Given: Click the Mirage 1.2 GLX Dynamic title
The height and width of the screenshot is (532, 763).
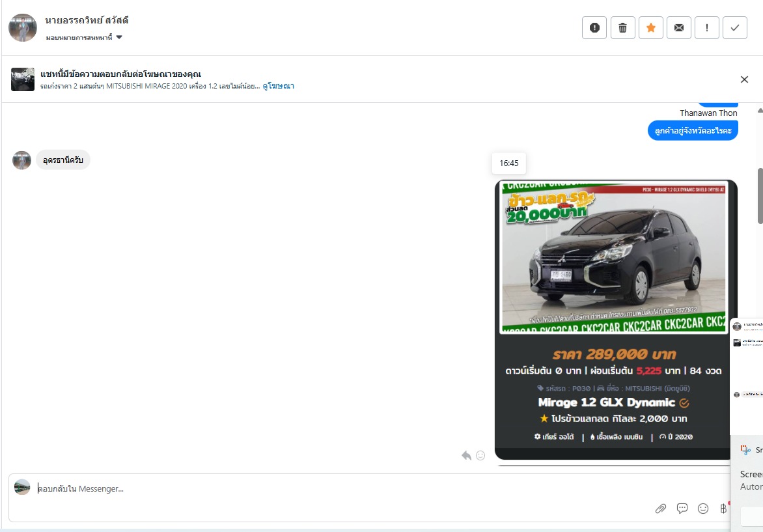Looking at the screenshot, I should 606,402.
